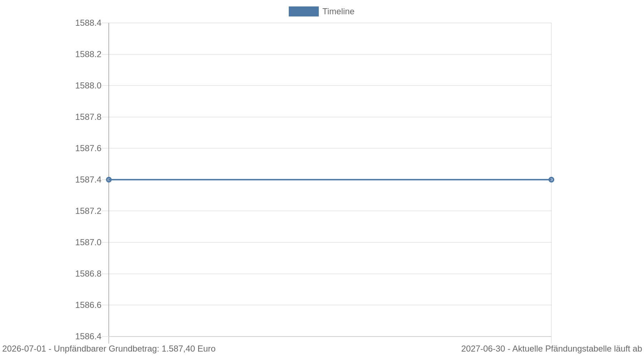Click the 1587.0 horizontal gridline
The image size is (644, 358).
(330, 242)
